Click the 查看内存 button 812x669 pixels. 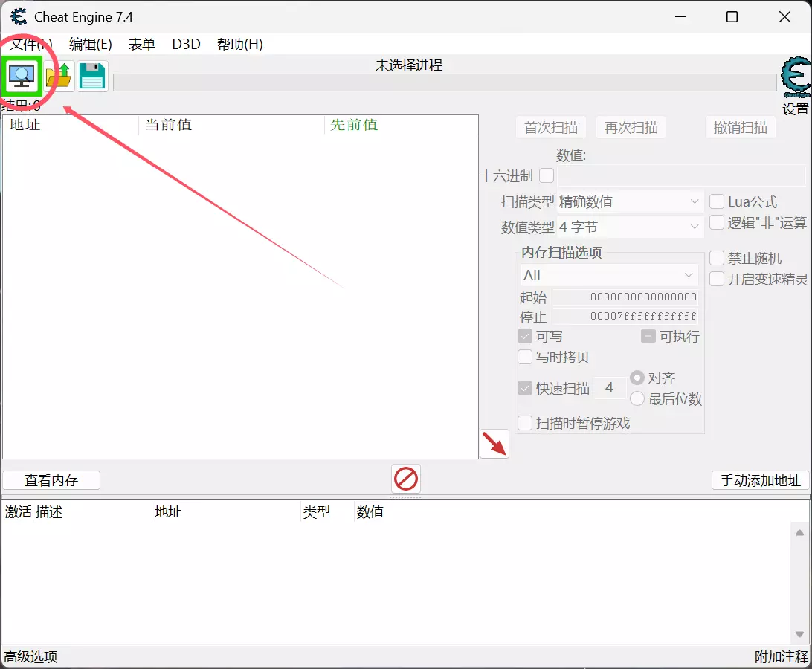click(x=51, y=480)
